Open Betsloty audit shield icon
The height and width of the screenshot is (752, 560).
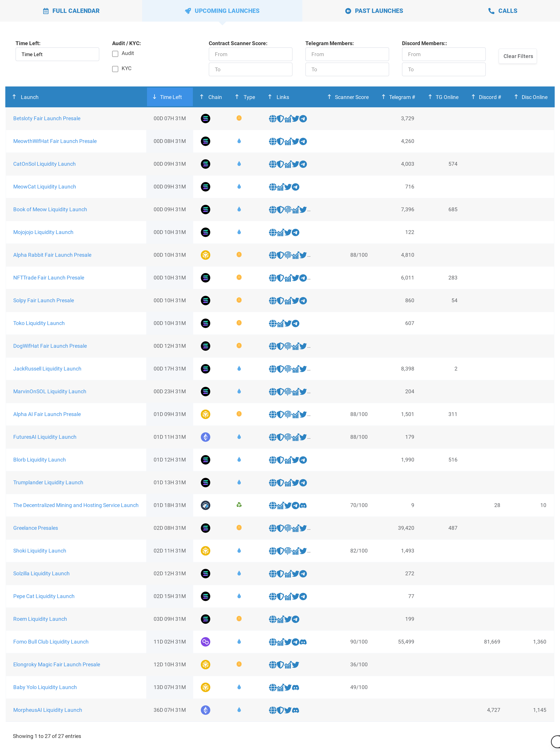(280, 119)
